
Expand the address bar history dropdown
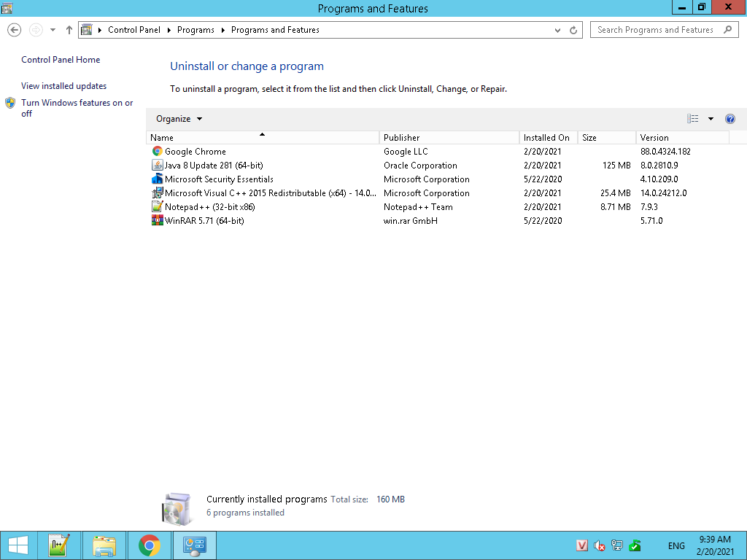click(x=558, y=30)
